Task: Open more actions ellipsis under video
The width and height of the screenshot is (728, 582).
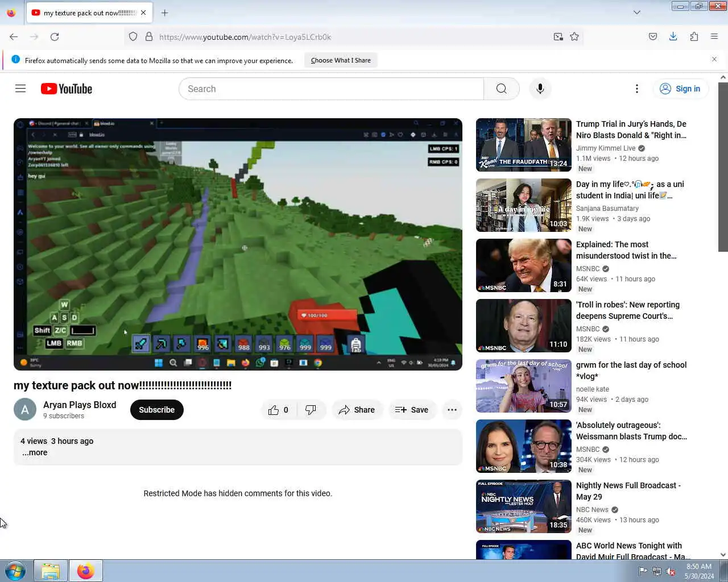Action: [x=452, y=410]
